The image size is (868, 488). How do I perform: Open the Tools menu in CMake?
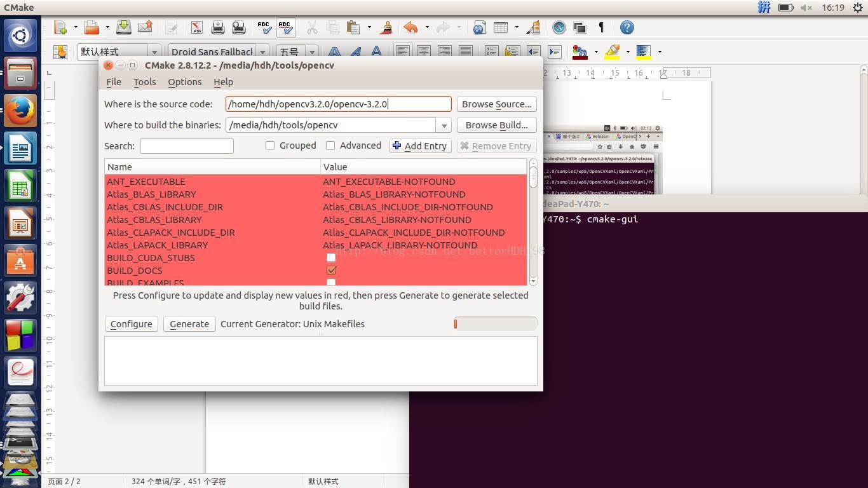145,82
